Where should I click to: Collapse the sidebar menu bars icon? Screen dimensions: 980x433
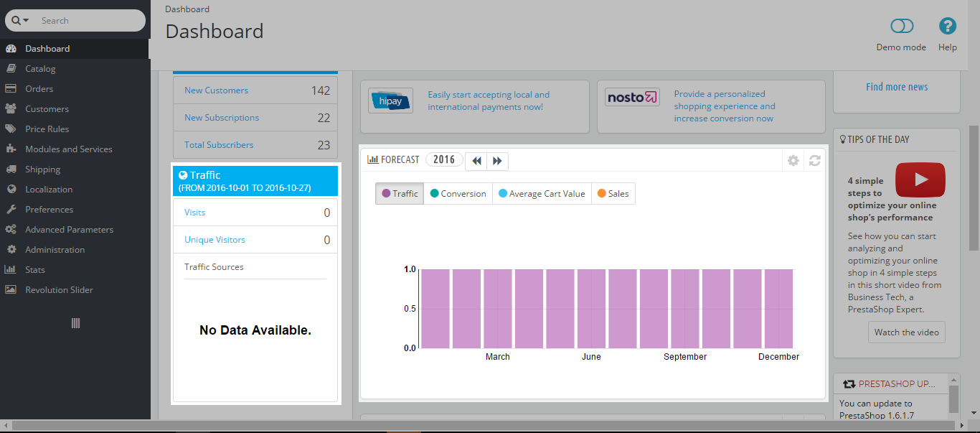[75, 324]
